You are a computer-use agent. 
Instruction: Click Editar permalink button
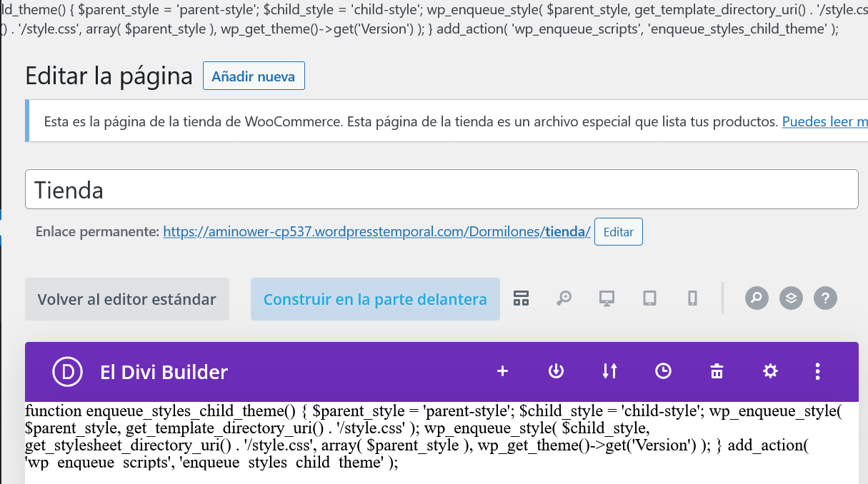(x=619, y=232)
